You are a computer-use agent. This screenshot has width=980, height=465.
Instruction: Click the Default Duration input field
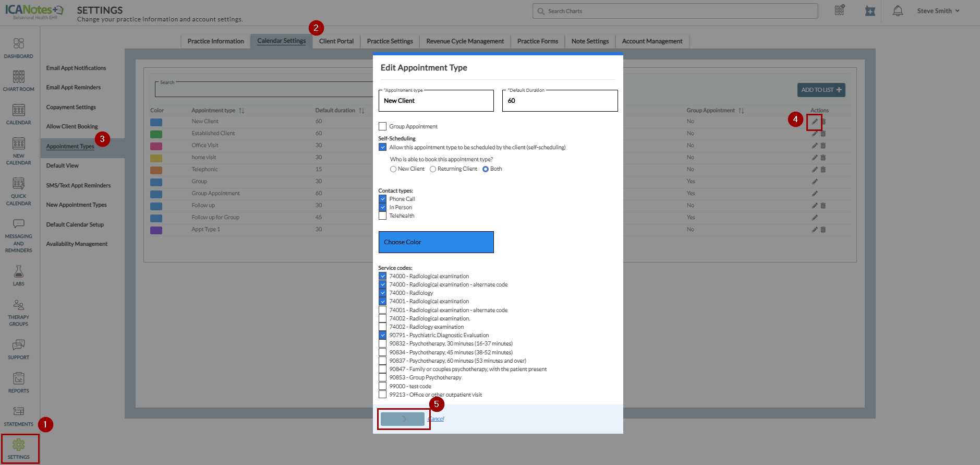click(x=559, y=101)
